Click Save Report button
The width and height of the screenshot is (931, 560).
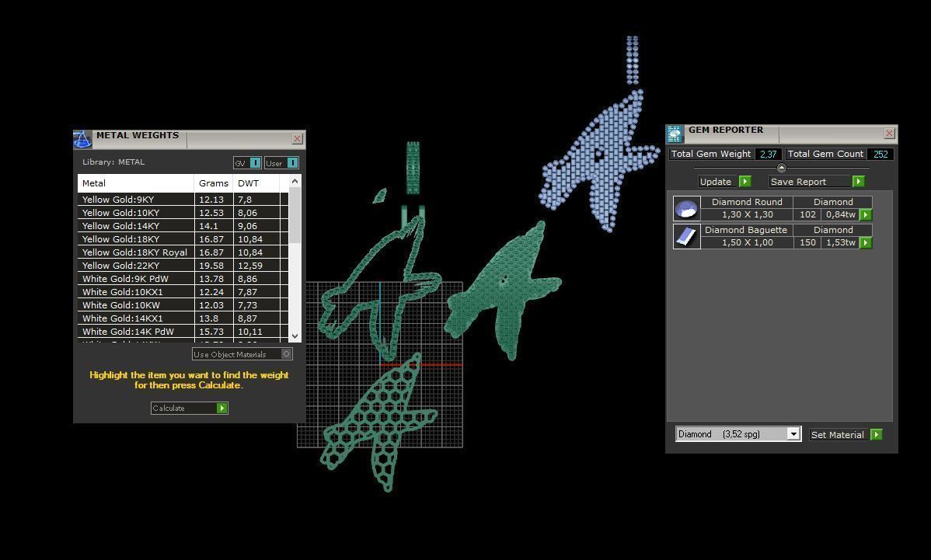[x=817, y=182]
